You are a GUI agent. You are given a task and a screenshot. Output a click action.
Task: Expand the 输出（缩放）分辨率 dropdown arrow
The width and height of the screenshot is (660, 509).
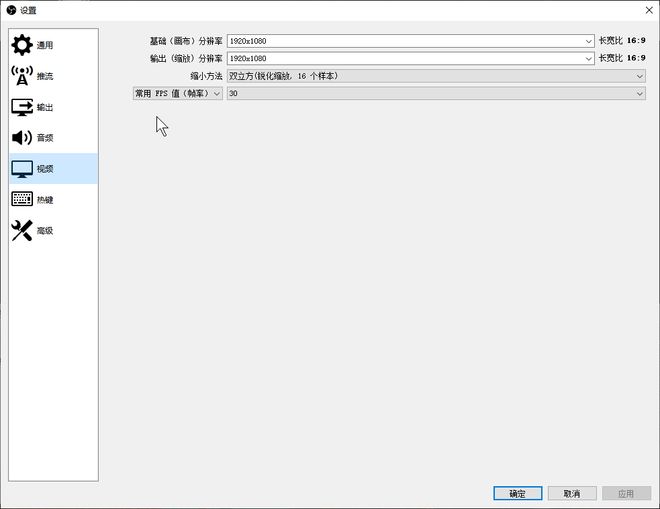pyautogui.click(x=589, y=58)
